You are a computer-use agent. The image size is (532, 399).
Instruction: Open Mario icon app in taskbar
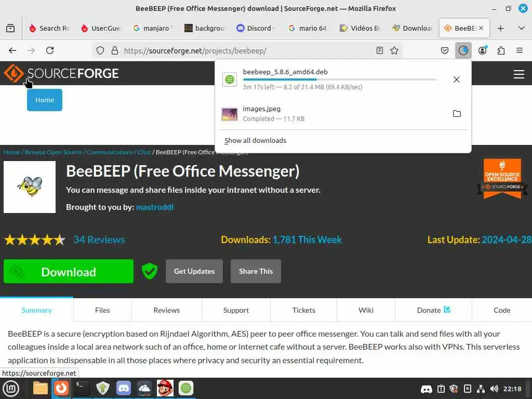[165, 388]
